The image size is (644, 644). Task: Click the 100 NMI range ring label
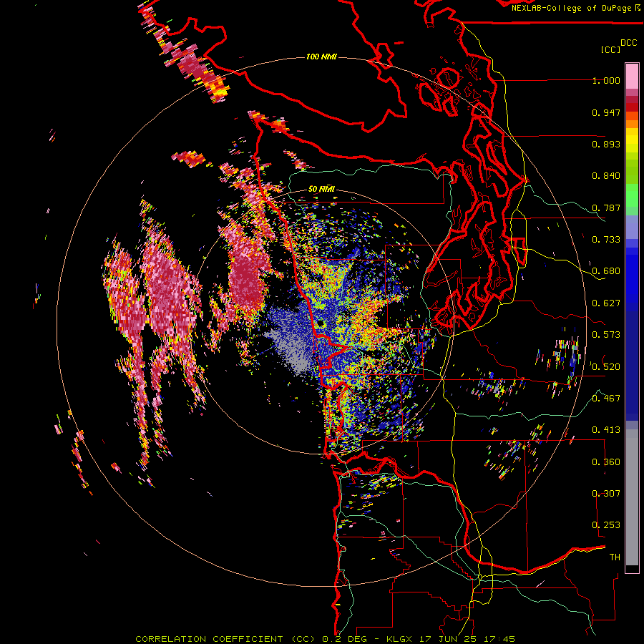(x=321, y=57)
